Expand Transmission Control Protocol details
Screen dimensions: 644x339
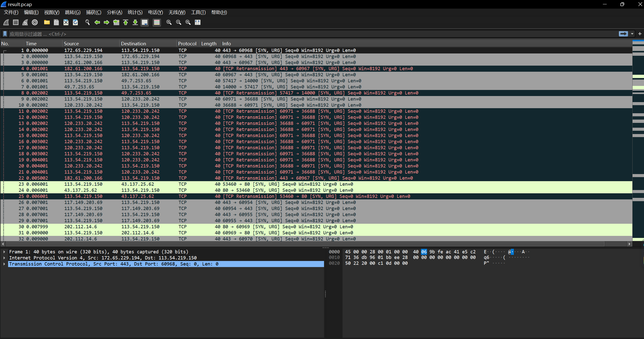[x=4, y=264]
